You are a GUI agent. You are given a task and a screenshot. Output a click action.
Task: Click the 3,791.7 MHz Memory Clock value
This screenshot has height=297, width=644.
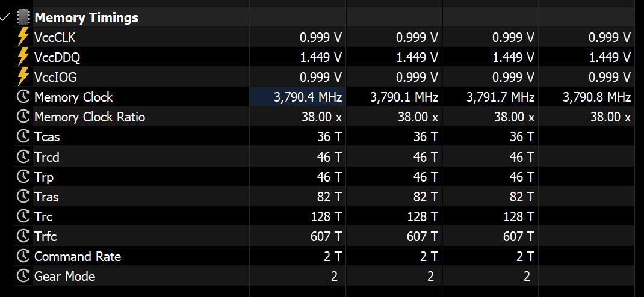[x=501, y=97]
